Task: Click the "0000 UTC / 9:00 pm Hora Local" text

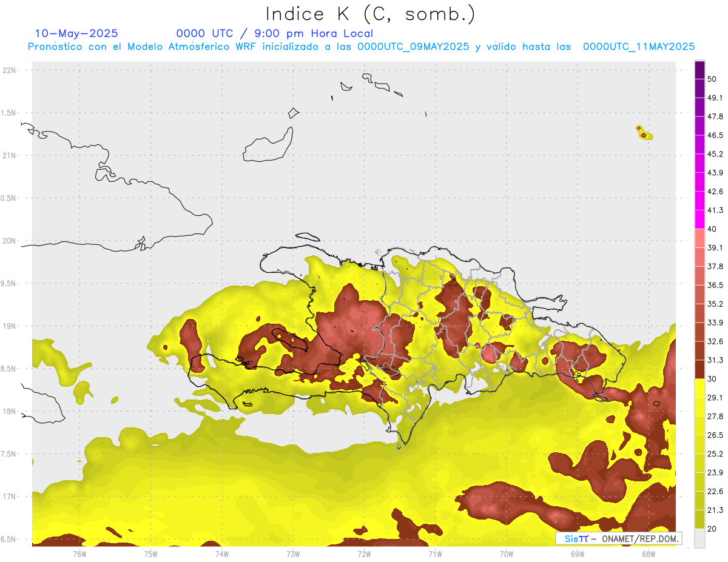Action: coord(275,33)
